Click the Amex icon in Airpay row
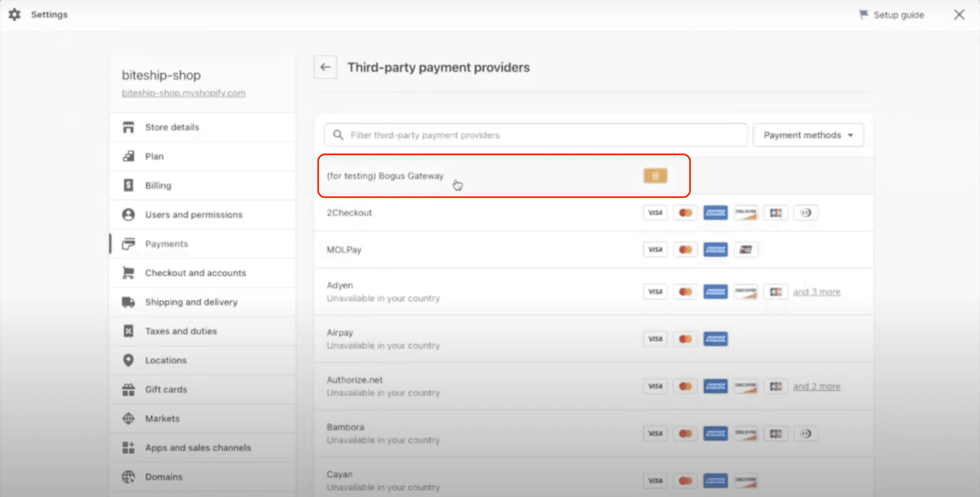980x497 pixels. point(715,339)
